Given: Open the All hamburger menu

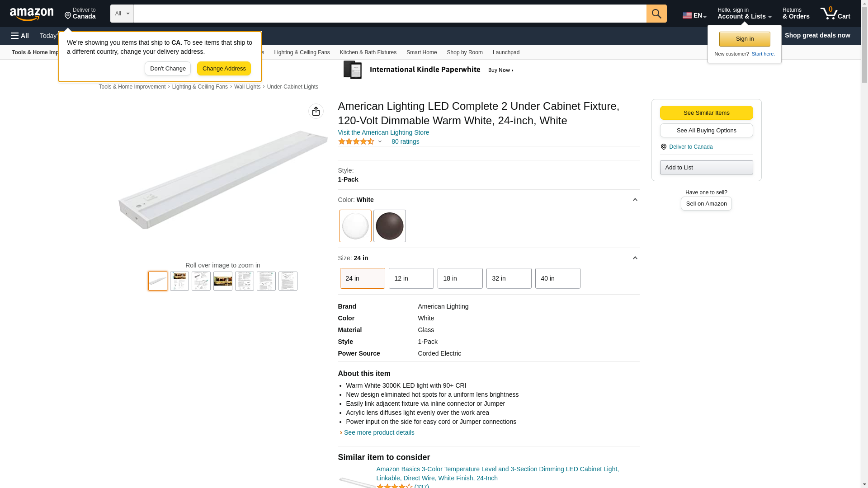Looking at the screenshot, I should pyautogui.click(x=20, y=36).
